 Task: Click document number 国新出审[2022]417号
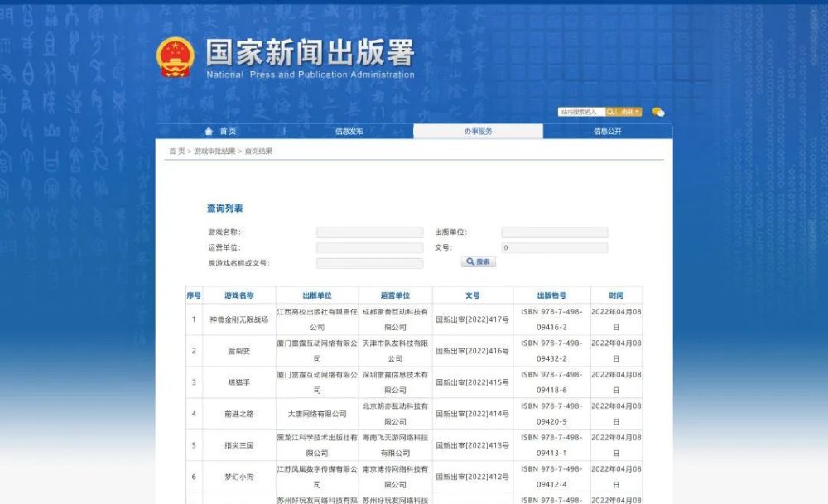click(473, 319)
